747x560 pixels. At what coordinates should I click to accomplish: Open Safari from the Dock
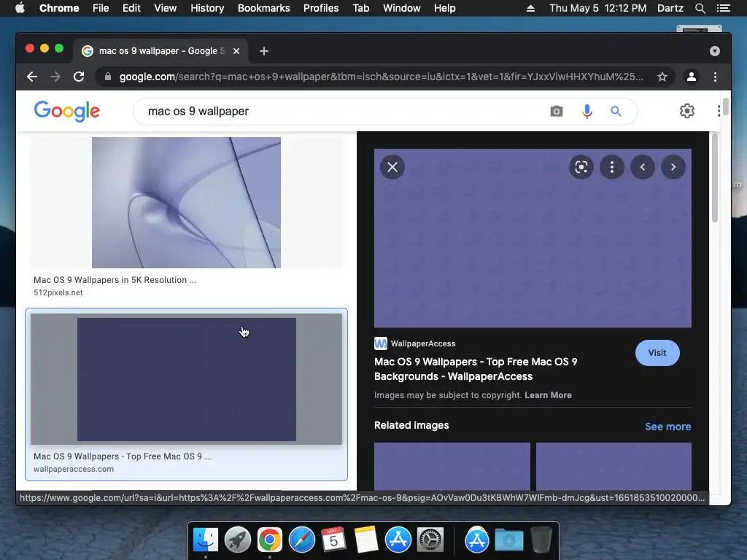[302, 540]
